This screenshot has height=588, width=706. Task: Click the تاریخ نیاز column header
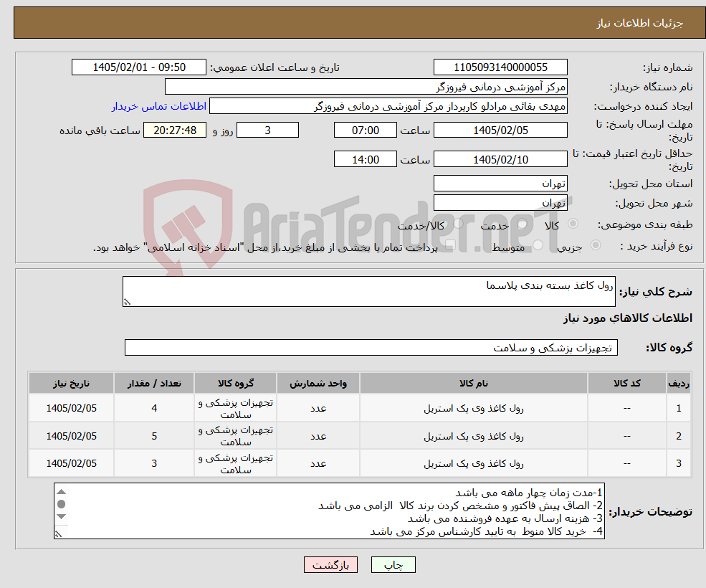(71, 383)
